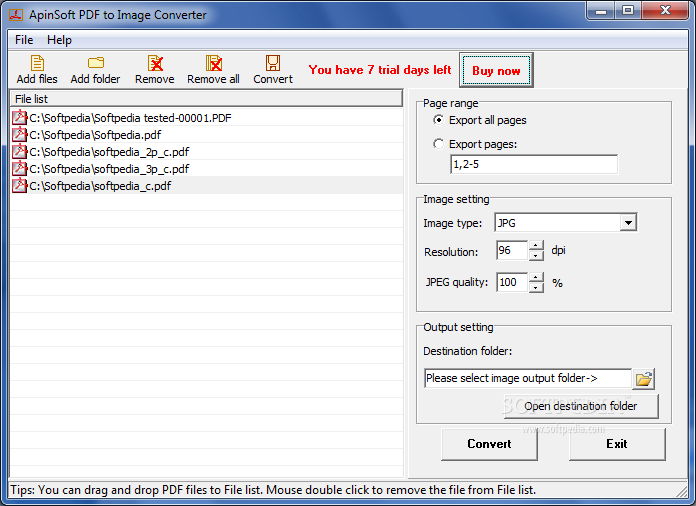This screenshot has width=696, height=506.
Task: Click the window resize grip
Action: pyautogui.click(x=681, y=490)
